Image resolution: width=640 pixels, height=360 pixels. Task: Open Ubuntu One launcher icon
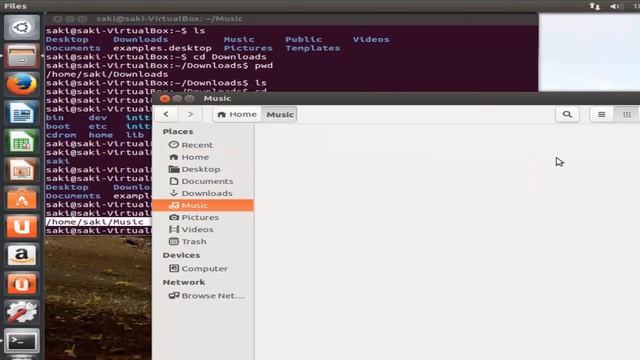click(x=22, y=227)
